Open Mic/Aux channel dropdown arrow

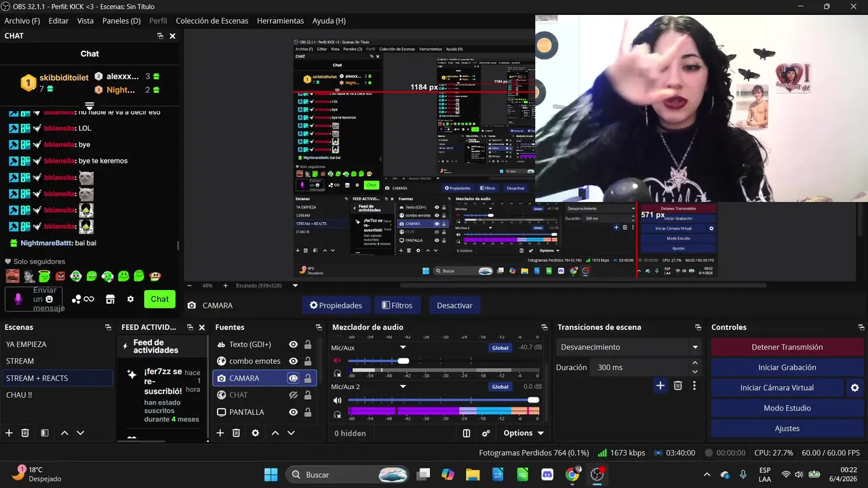[x=403, y=348]
